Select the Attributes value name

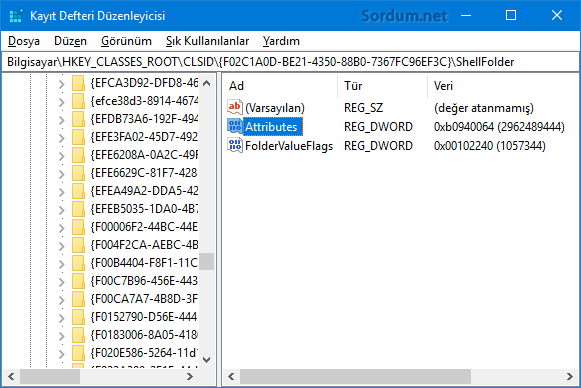[x=271, y=127]
